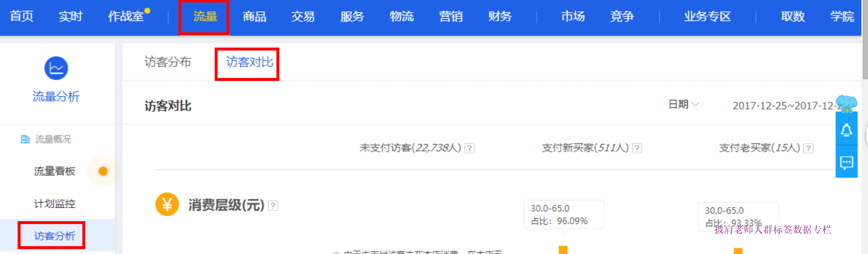The image size is (868, 254).
Task: Click the orange dot beside 流量看板
Action: [103, 171]
